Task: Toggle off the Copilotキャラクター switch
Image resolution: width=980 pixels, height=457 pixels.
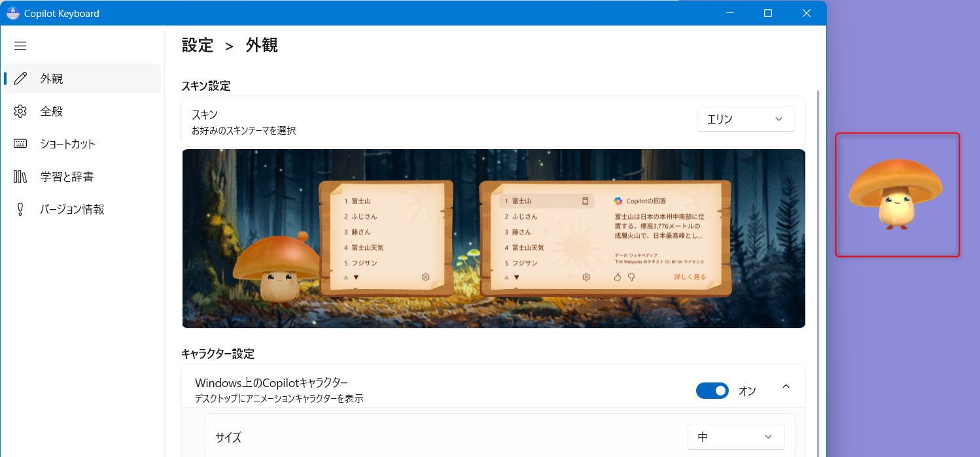Action: (x=712, y=391)
